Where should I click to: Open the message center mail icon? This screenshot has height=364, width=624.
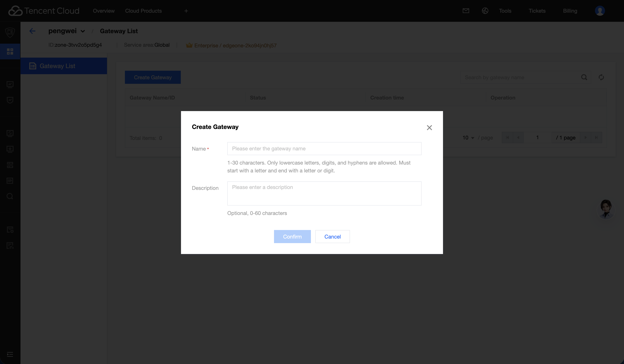click(x=466, y=11)
